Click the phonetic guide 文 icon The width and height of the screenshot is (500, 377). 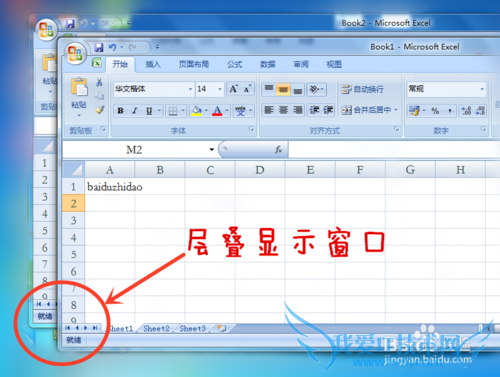tap(240, 111)
